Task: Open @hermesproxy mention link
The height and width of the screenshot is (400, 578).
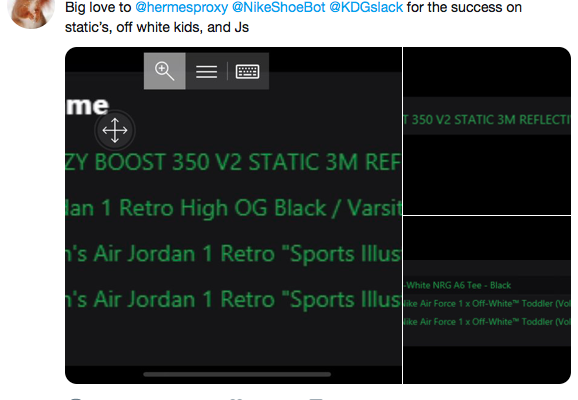Action: (x=182, y=7)
